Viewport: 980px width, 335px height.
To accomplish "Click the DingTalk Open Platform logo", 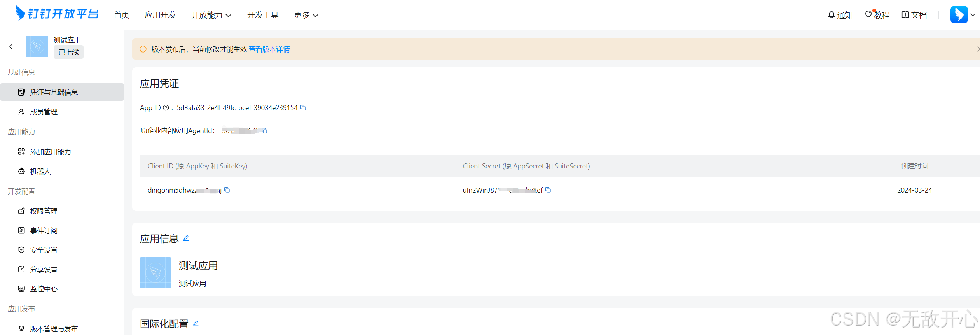I will pyautogui.click(x=57, y=14).
